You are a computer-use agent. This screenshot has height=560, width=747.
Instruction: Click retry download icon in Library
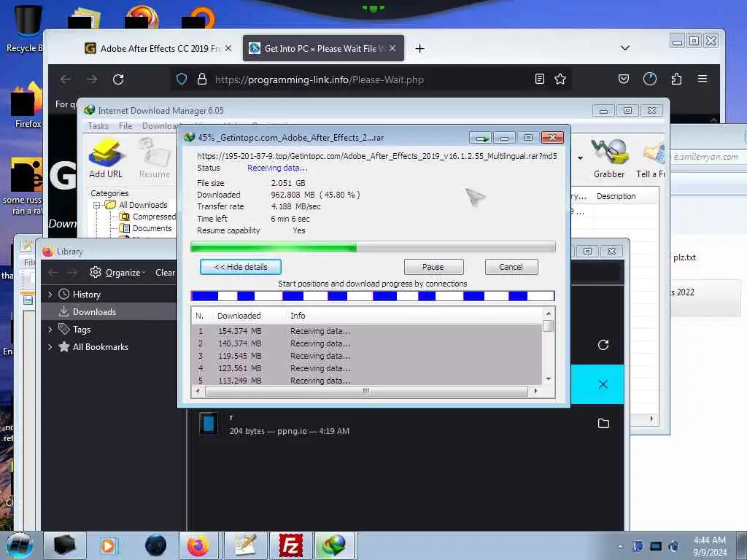[x=603, y=345]
